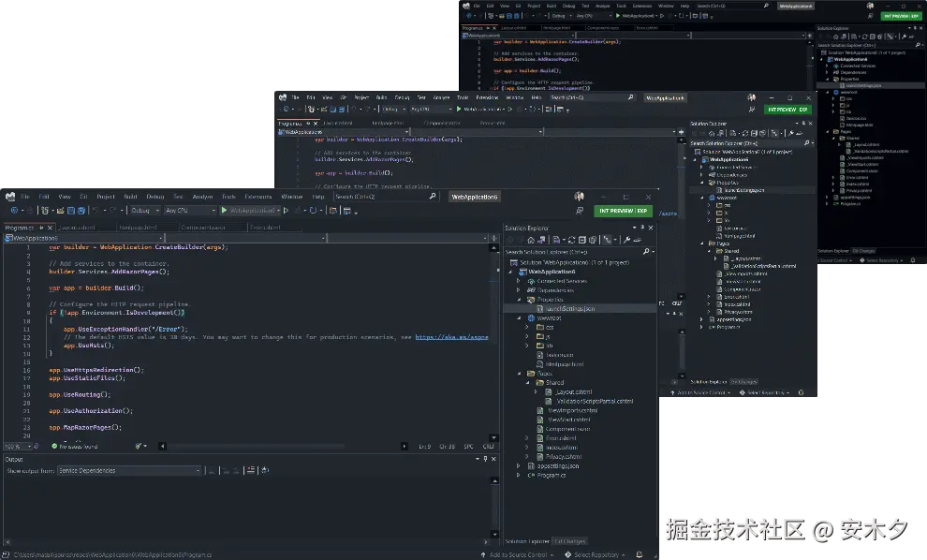
Task: Click the undo arrow in front window toolbar
Action: 96,211
